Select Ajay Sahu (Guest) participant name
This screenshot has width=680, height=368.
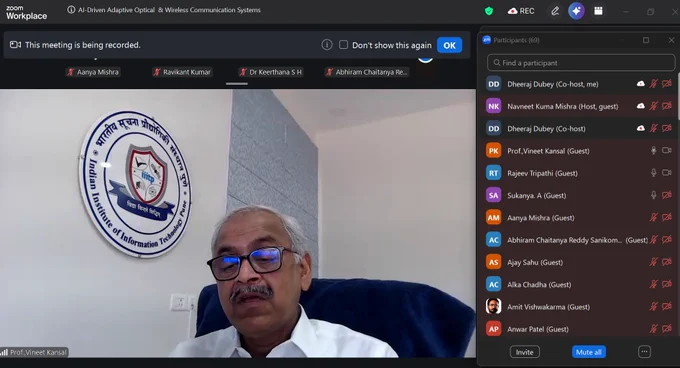(x=535, y=262)
